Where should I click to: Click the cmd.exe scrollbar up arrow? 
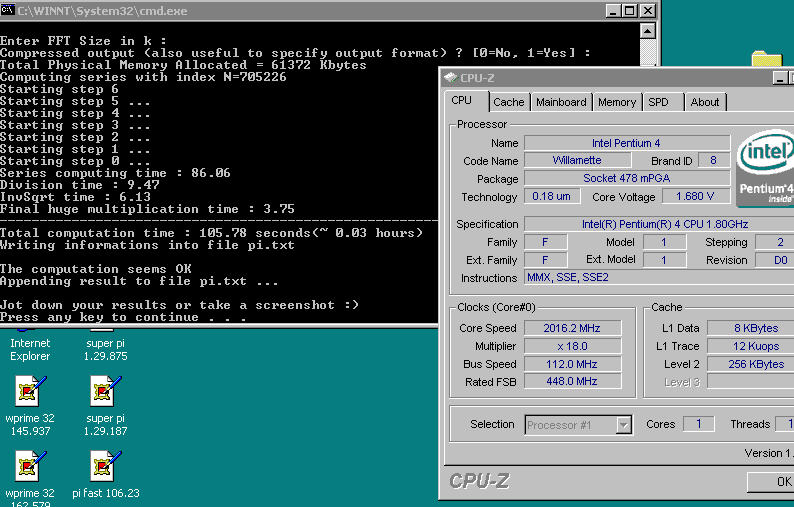(648, 31)
